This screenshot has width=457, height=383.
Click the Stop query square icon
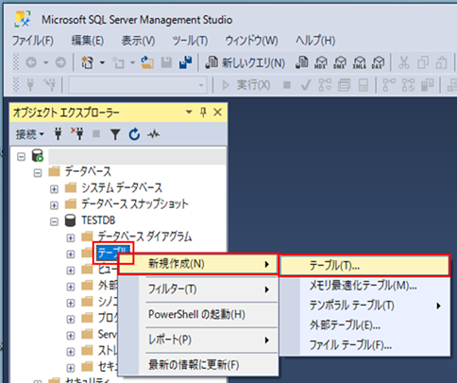pos(287,85)
